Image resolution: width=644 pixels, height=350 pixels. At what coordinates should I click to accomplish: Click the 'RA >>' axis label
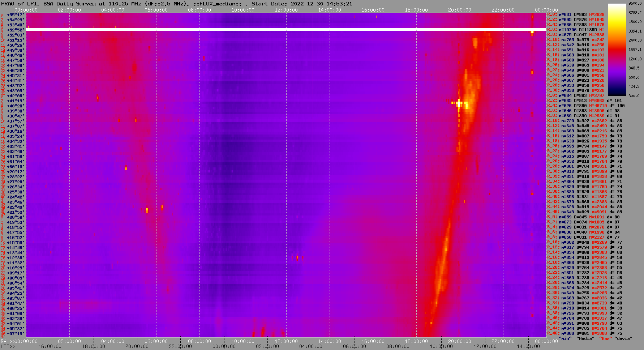pyautogui.click(x=7, y=341)
